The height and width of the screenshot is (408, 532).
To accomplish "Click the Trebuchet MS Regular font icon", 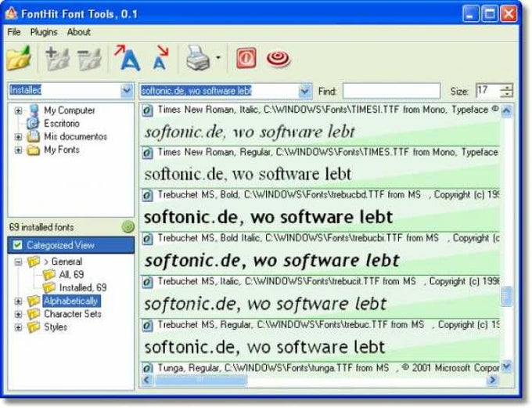I will click(x=147, y=326).
